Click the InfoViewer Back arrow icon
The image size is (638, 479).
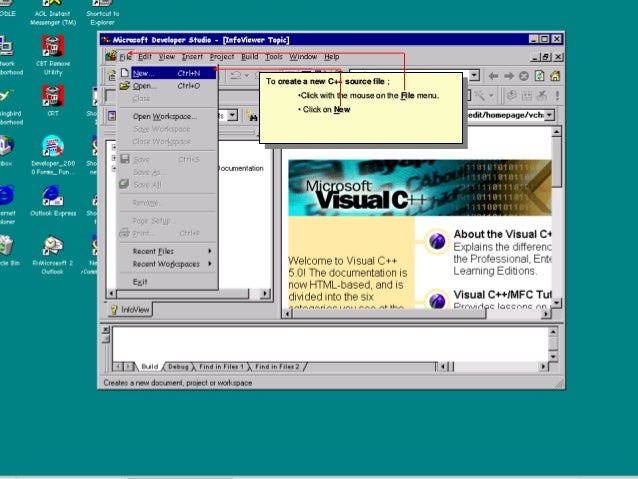click(x=493, y=76)
